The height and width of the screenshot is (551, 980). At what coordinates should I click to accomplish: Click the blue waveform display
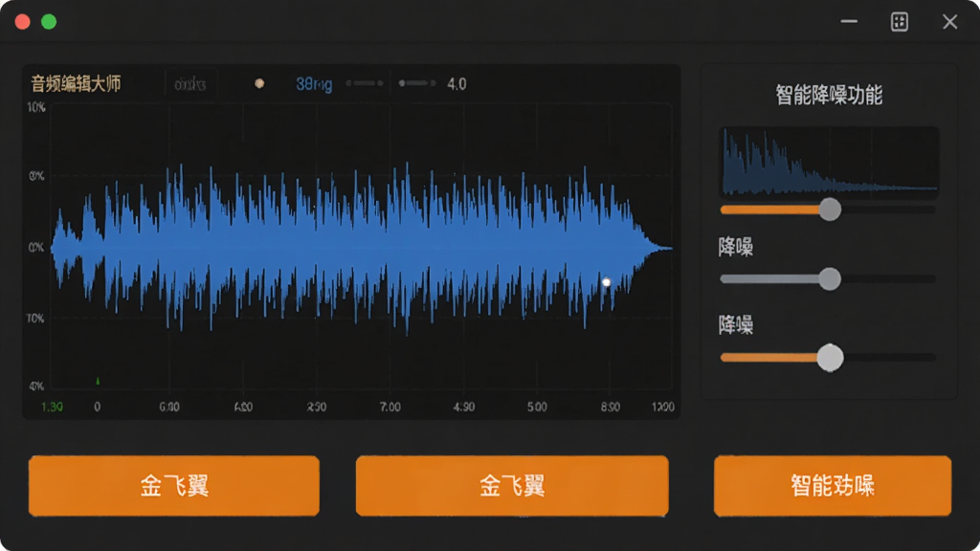click(x=361, y=248)
